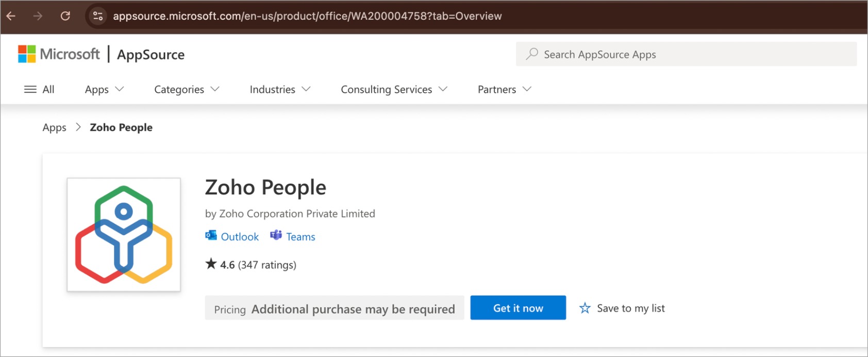Open the 347 ratings count
868x357 pixels.
(x=267, y=265)
